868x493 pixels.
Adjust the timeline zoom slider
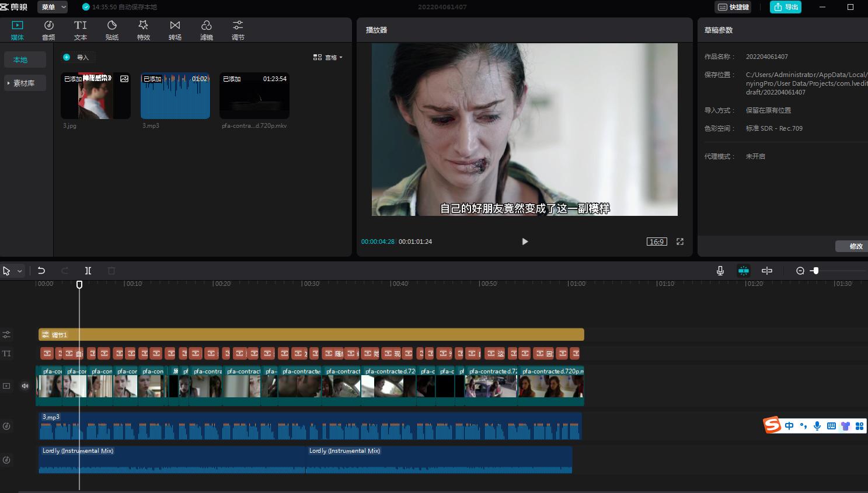click(x=815, y=271)
